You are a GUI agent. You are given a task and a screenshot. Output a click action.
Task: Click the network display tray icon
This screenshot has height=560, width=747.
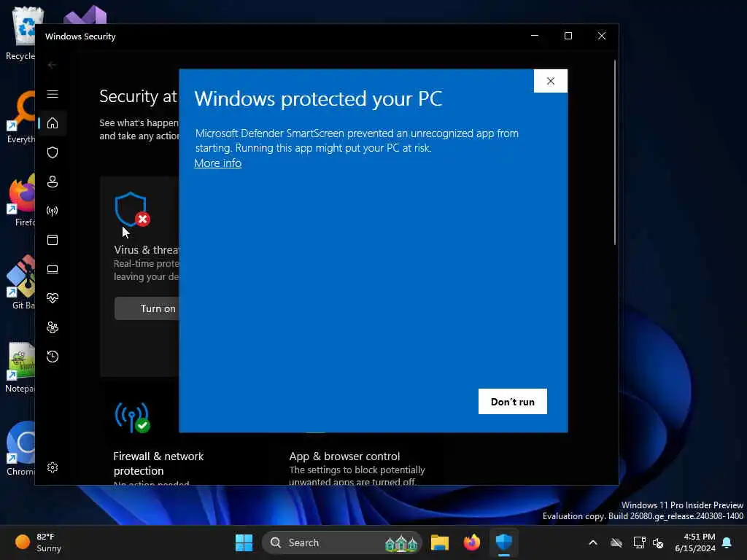click(639, 542)
